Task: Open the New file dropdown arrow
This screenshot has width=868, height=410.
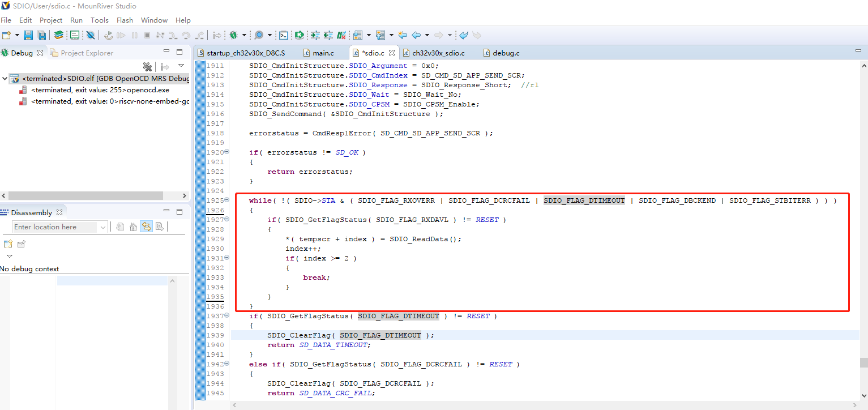Action: point(17,35)
